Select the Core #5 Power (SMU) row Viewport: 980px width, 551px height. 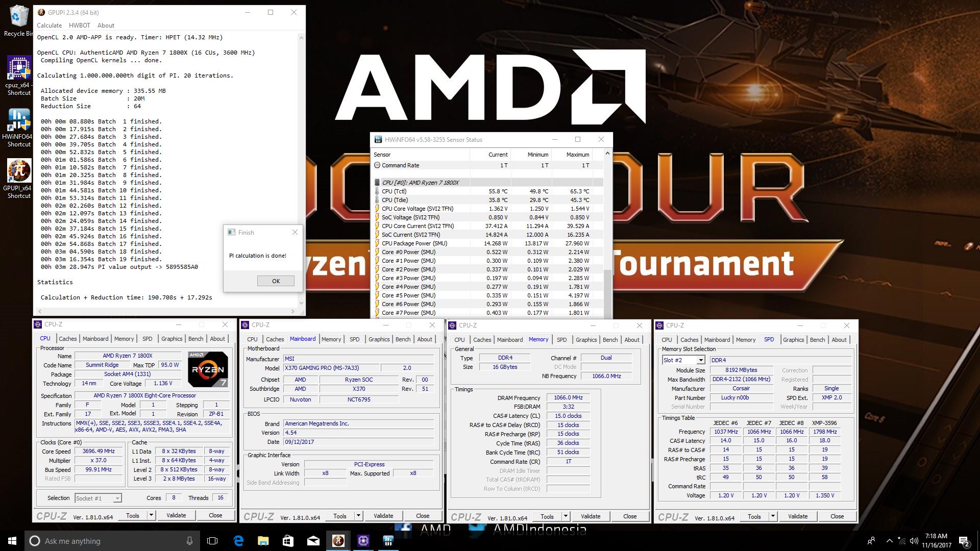click(x=488, y=295)
